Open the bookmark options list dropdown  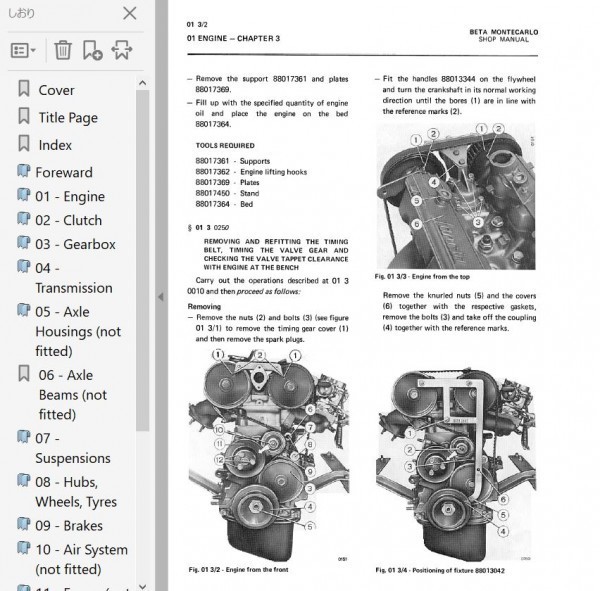click(23, 50)
